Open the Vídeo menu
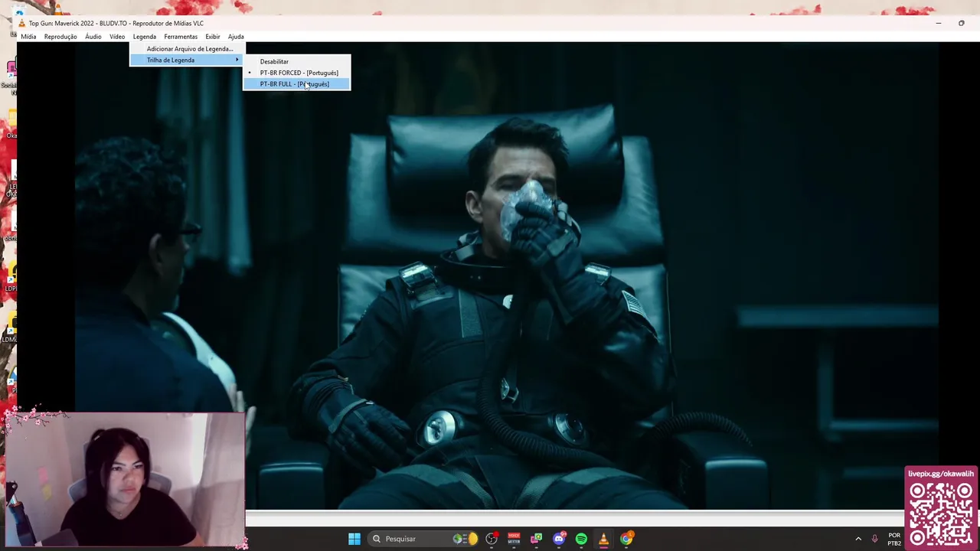Screen dimensions: 980x551 pos(117,37)
